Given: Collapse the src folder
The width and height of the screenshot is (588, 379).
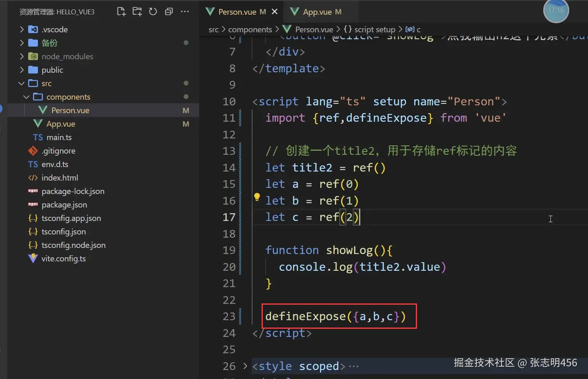Looking at the screenshot, I should pyautogui.click(x=22, y=83).
